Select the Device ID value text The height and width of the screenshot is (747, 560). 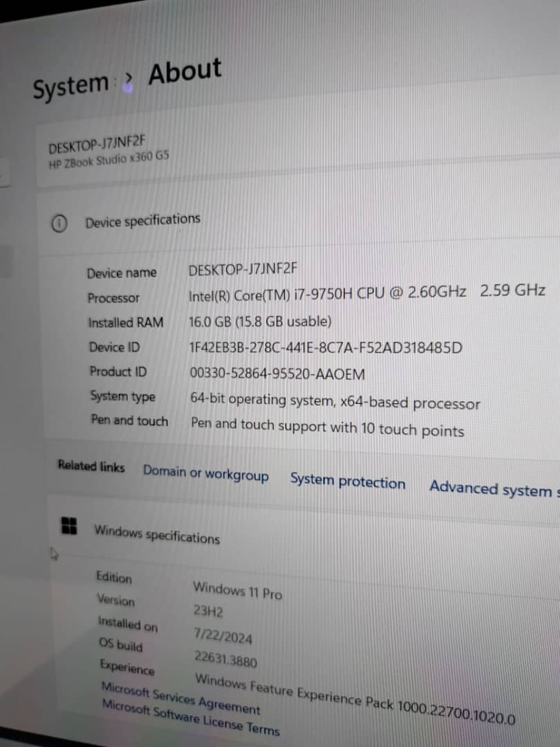[x=325, y=348]
